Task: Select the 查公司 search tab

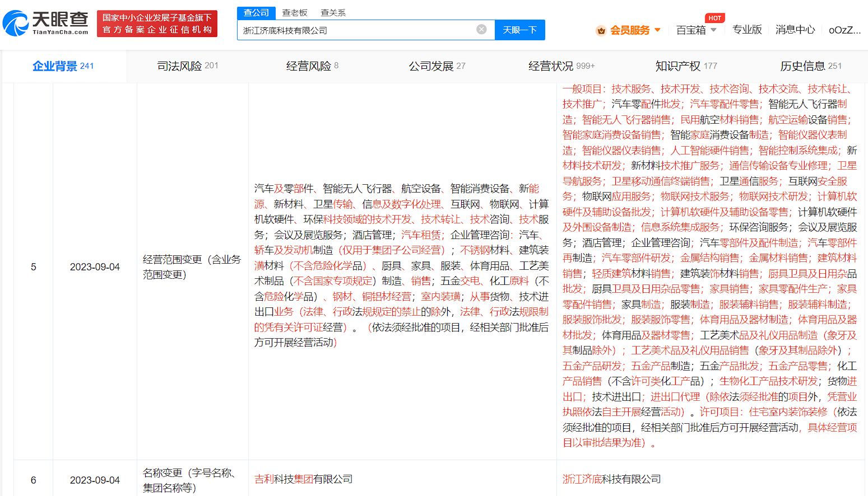Action: pyautogui.click(x=256, y=12)
